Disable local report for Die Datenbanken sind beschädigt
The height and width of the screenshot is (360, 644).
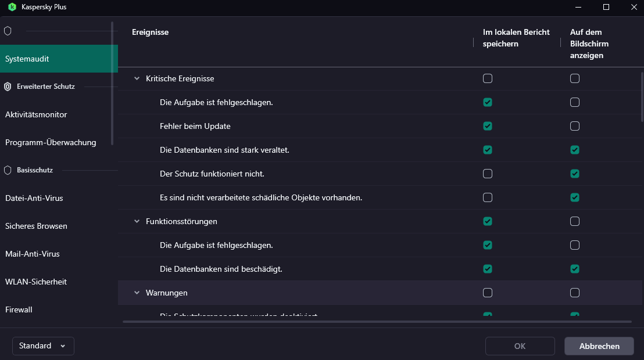coord(488,269)
